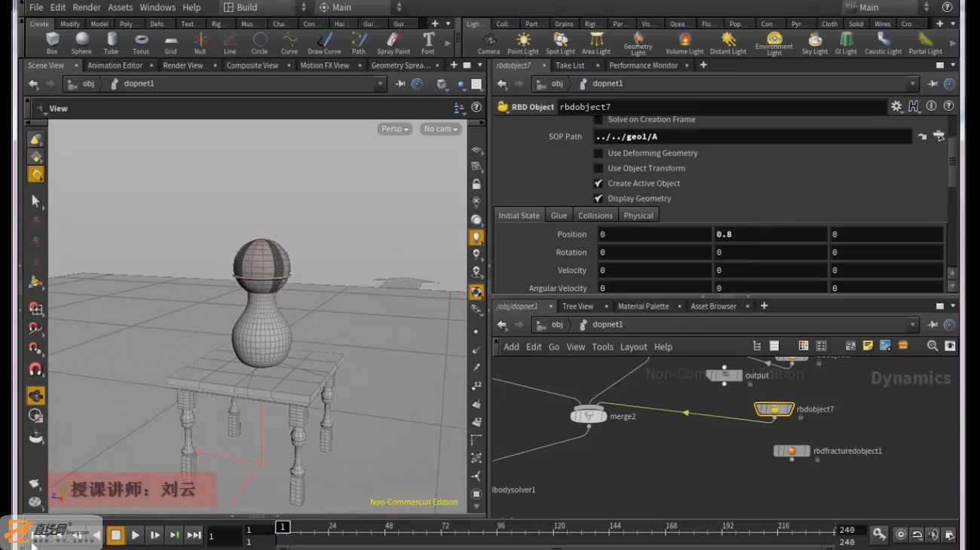
Task: Expand the viewport path dropdown for dopnet1
Action: [x=380, y=84]
